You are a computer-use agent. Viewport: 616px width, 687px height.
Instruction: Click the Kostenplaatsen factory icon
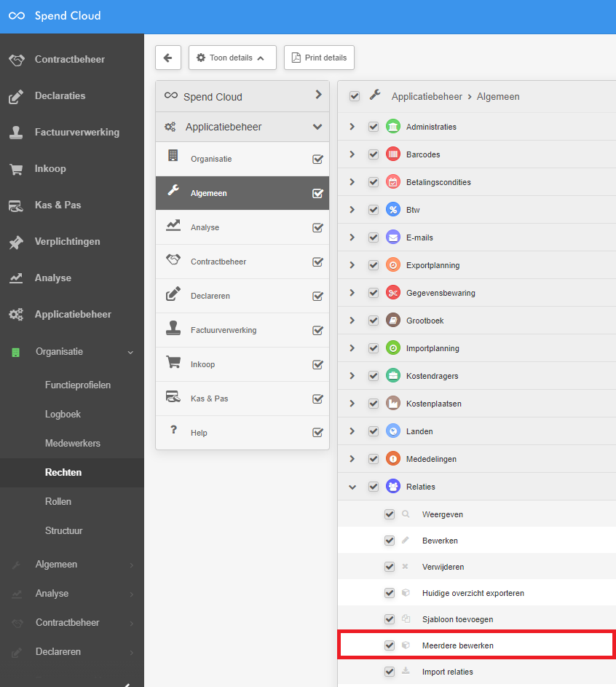pyautogui.click(x=393, y=403)
